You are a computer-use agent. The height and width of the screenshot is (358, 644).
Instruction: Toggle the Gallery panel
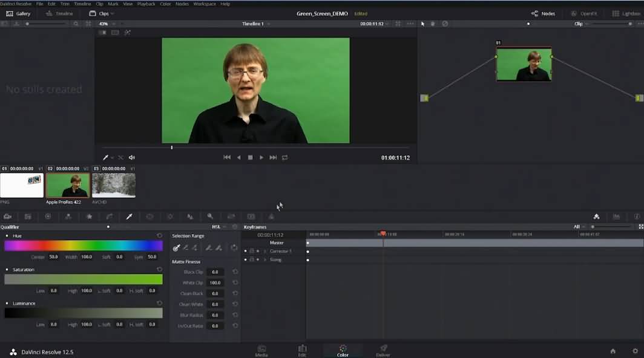point(18,13)
